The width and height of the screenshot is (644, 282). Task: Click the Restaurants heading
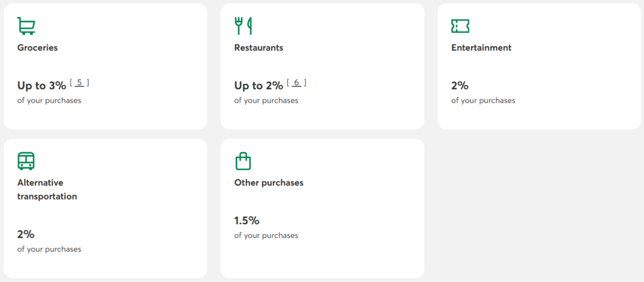pos(258,48)
